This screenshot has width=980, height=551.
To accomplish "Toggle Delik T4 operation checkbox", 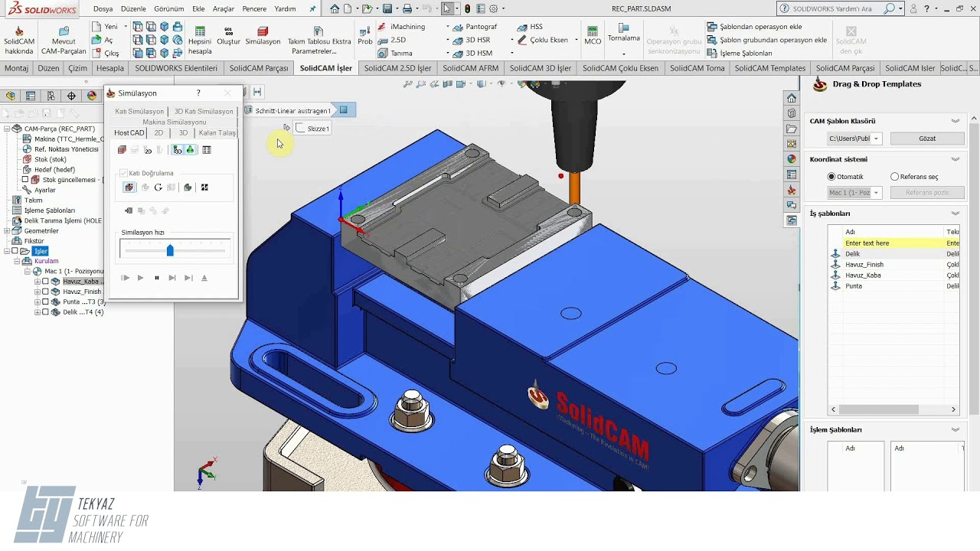I will (x=45, y=312).
